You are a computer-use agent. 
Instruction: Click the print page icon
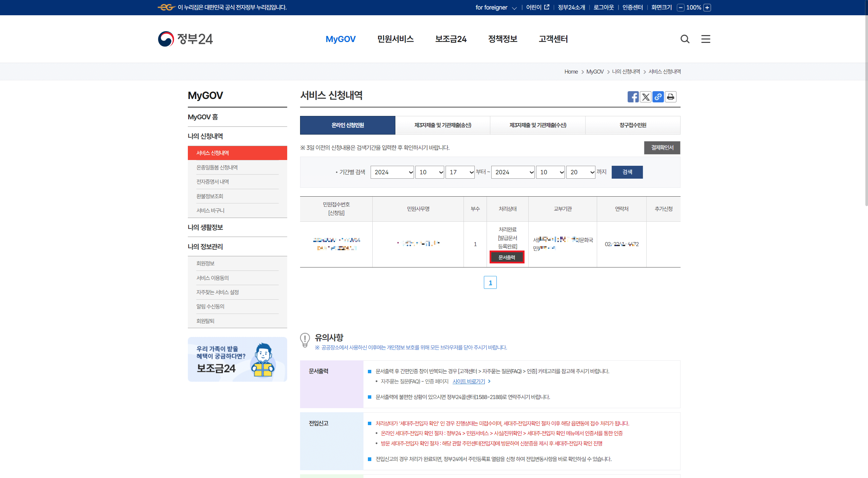(x=670, y=97)
